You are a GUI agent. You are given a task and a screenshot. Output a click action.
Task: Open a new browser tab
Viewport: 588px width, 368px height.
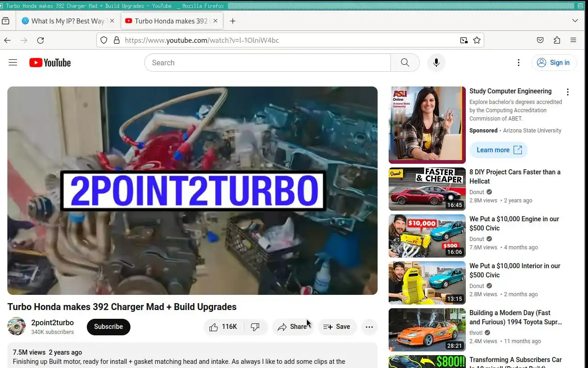[x=233, y=21]
